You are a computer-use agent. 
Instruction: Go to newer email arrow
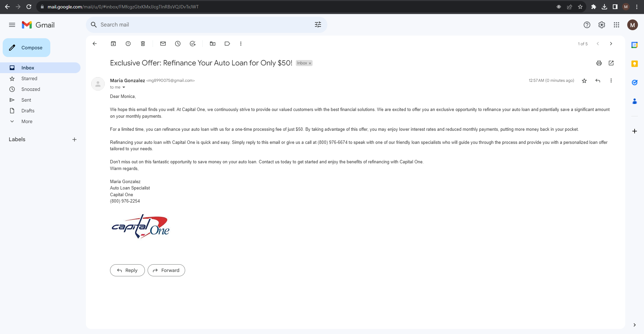pos(598,44)
